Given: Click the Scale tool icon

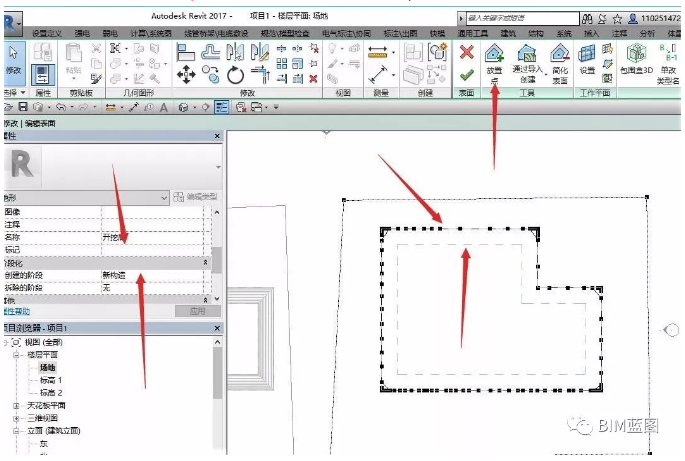Looking at the screenshot, I should (298, 64).
